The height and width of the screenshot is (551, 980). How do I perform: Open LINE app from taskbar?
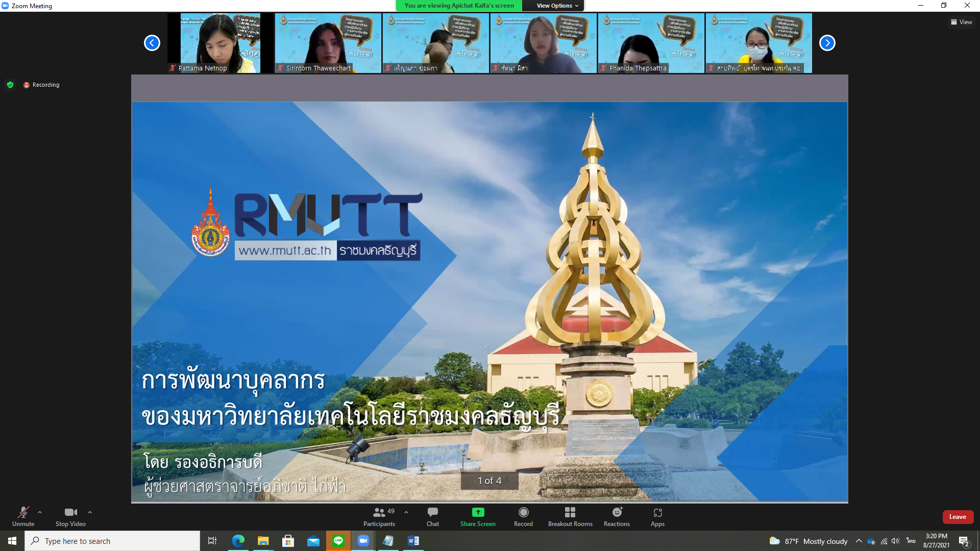click(338, 541)
